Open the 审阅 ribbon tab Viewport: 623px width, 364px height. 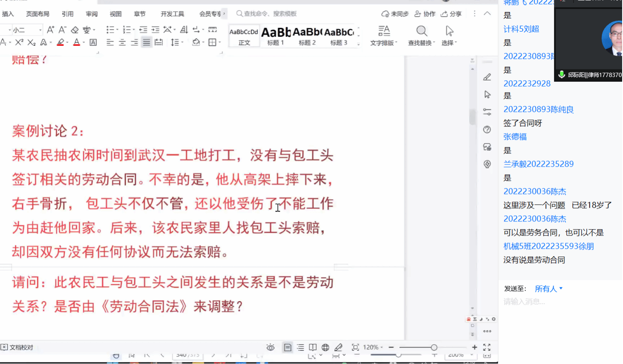coord(92,14)
